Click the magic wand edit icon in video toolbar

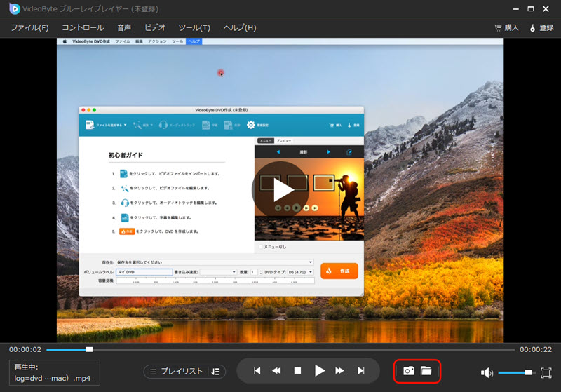[137, 125]
